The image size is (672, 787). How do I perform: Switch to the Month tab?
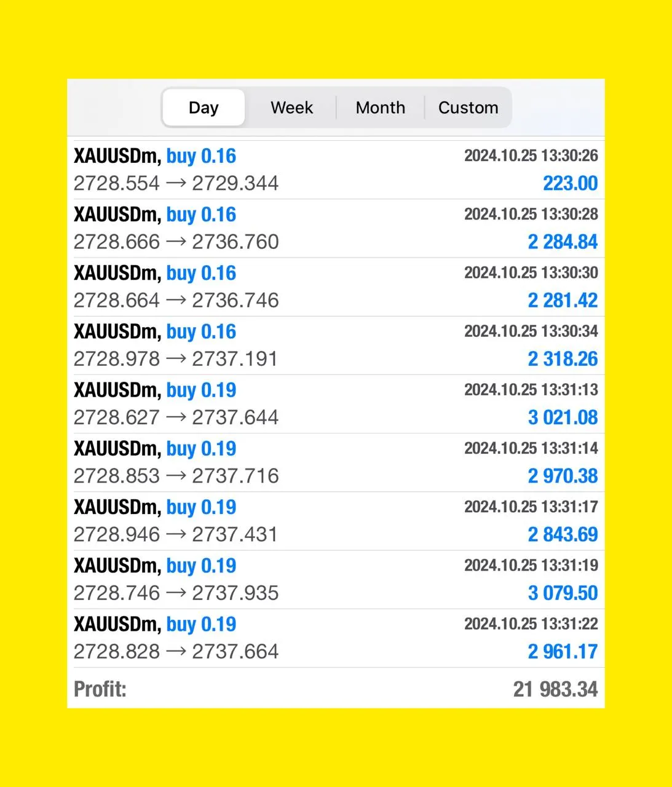tap(380, 108)
